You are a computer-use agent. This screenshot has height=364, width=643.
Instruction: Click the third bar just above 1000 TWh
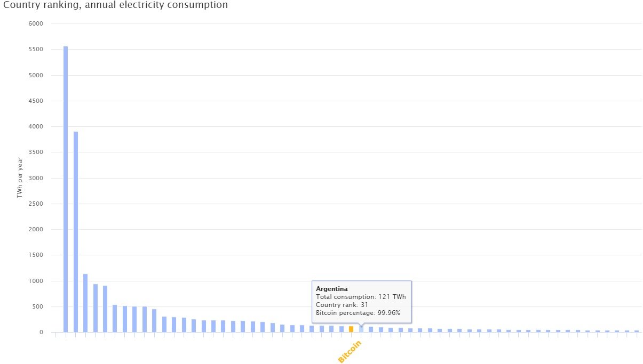click(x=85, y=303)
